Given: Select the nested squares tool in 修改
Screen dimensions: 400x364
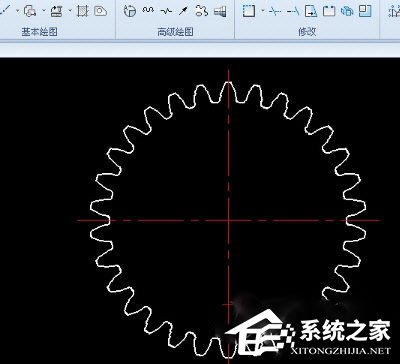Looking at the screenshot, I should click(365, 11).
